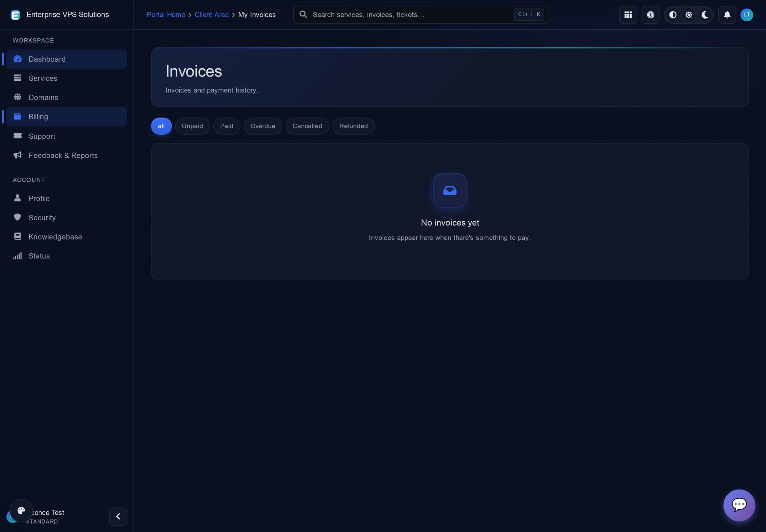Enable dark theme with moon icon

[705, 15]
